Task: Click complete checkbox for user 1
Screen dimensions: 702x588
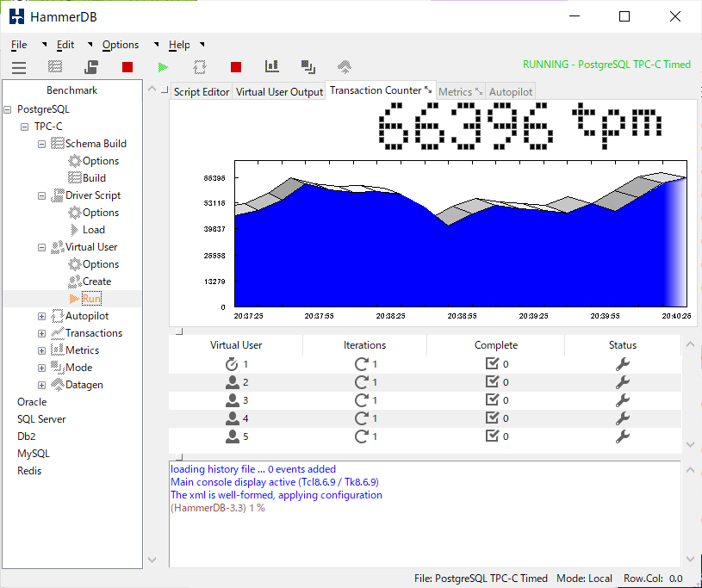Action: (492, 363)
